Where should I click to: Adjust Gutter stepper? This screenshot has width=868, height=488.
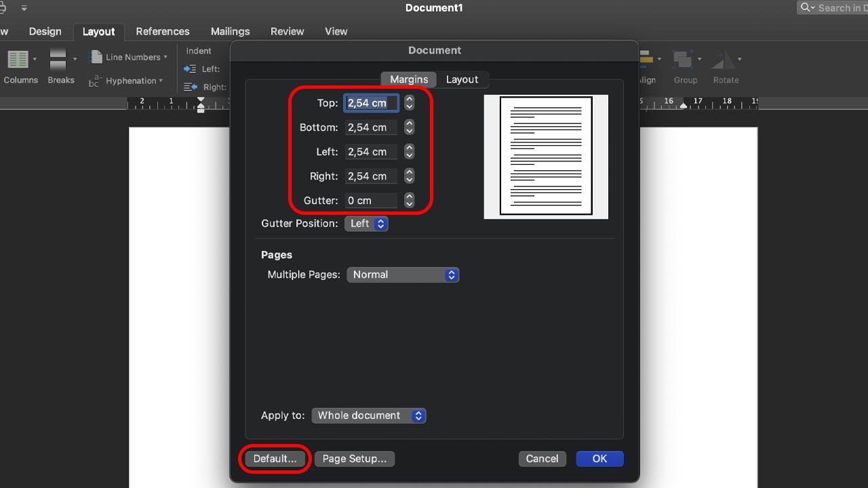409,201
